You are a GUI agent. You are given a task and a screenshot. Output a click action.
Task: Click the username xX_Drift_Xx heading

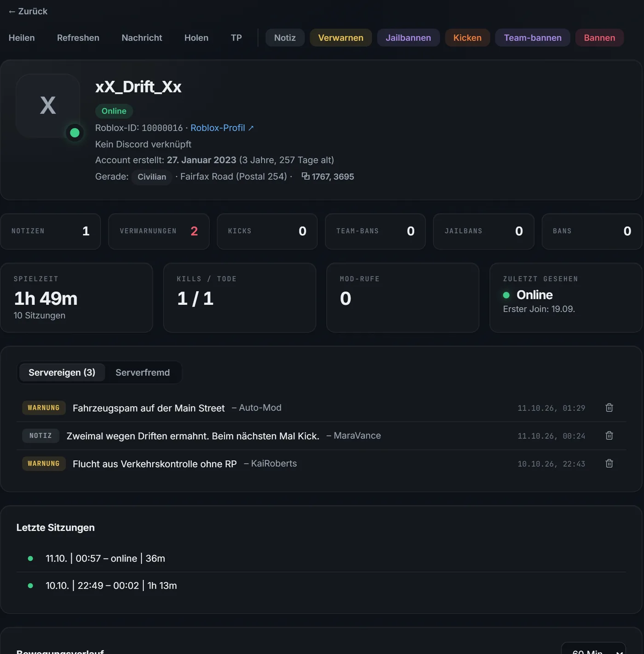coord(138,87)
